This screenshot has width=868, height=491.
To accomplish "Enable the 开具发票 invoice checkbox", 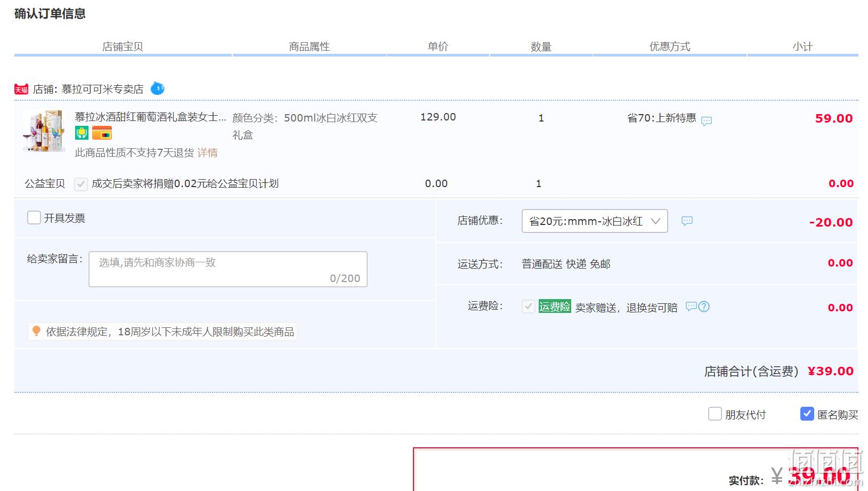I will coord(34,218).
